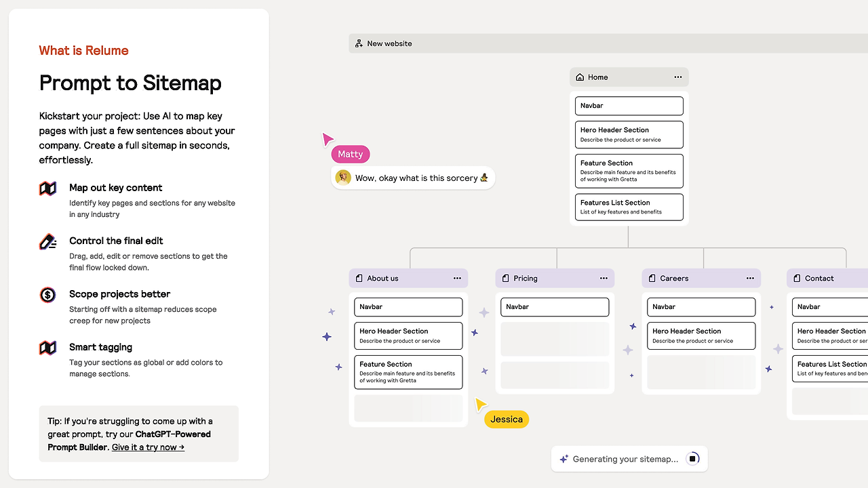Select the Careers page header
Viewport: 868px width, 488px height.
(702, 279)
